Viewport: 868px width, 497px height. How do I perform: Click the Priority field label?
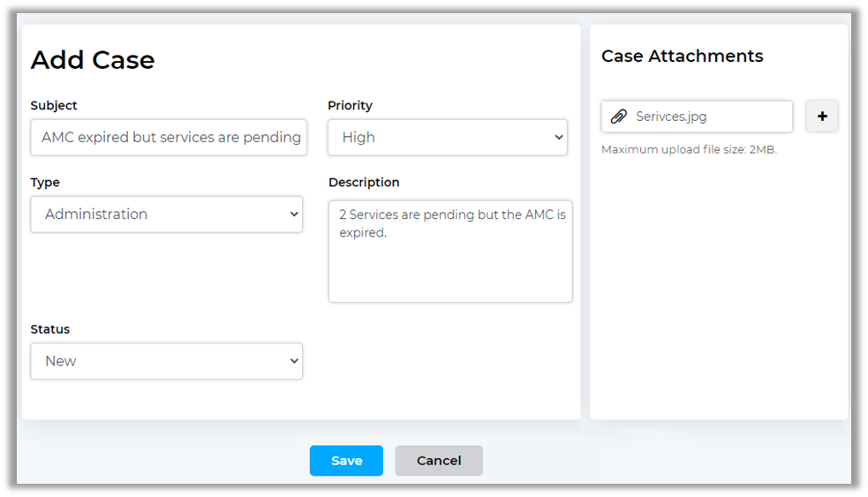tap(350, 106)
